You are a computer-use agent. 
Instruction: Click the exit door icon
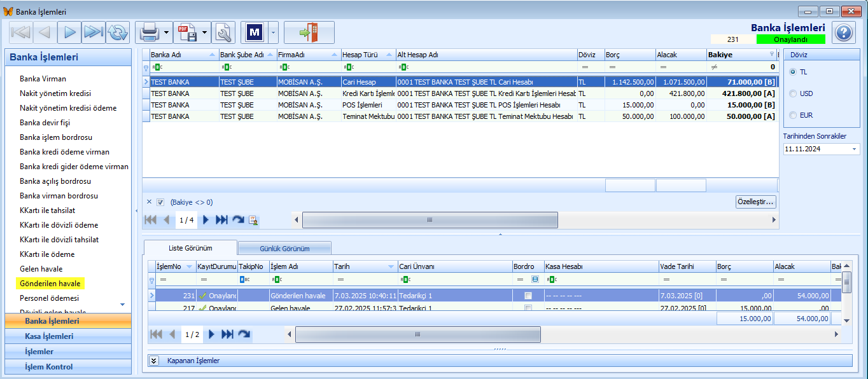309,32
